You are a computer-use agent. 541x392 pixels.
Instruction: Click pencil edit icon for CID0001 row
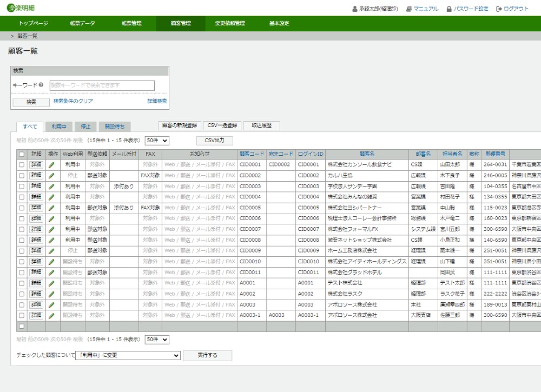(52, 164)
